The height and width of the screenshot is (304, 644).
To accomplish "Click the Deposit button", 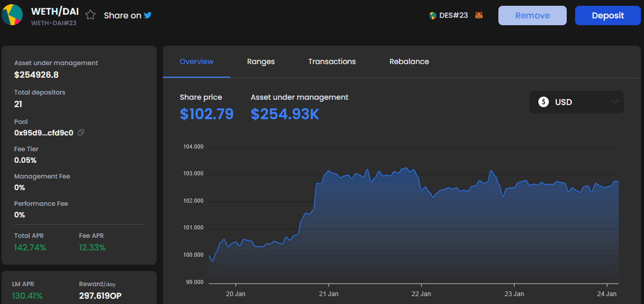I will coord(608,15).
